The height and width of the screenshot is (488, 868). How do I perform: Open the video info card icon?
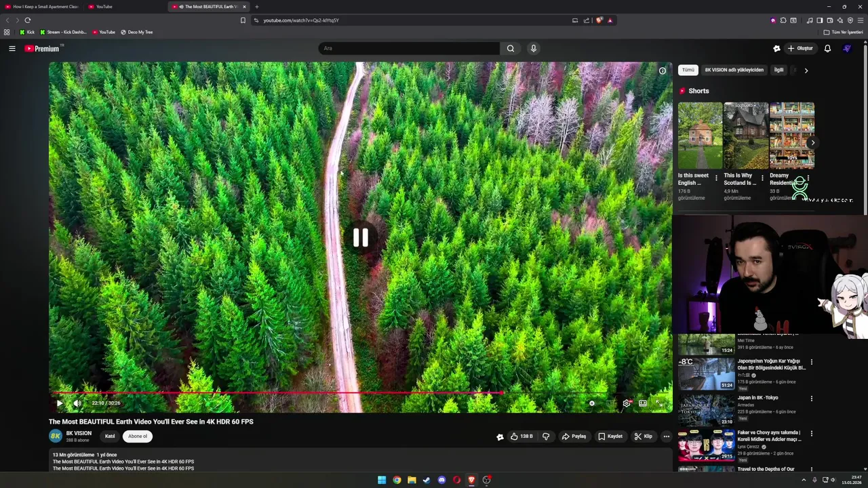point(663,70)
